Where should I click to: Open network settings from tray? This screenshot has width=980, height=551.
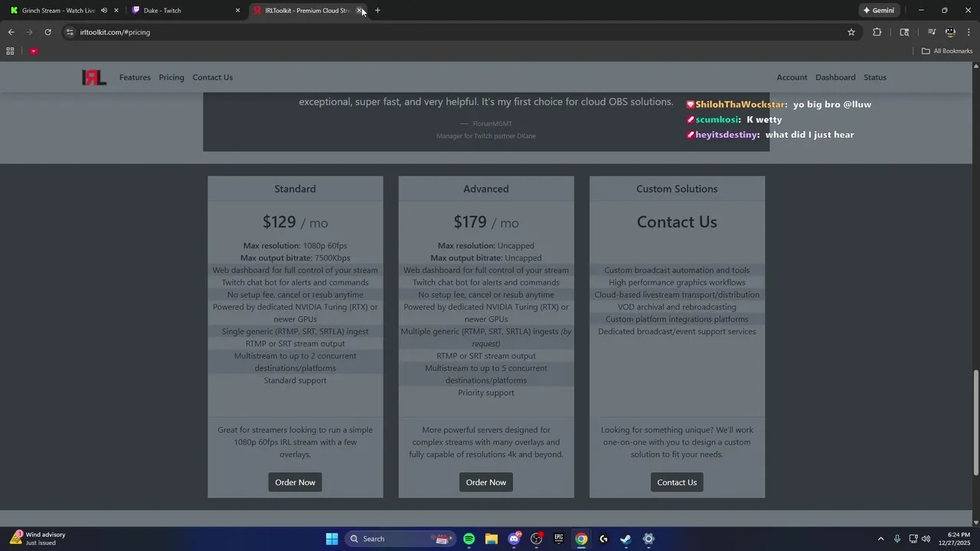(913, 539)
